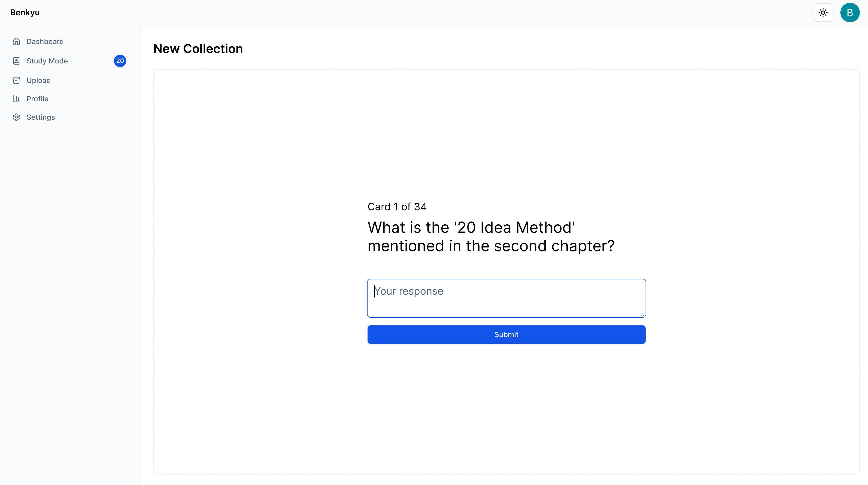This screenshot has width=868, height=485.
Task: Open the user avatar B menu
Action: 849,13
